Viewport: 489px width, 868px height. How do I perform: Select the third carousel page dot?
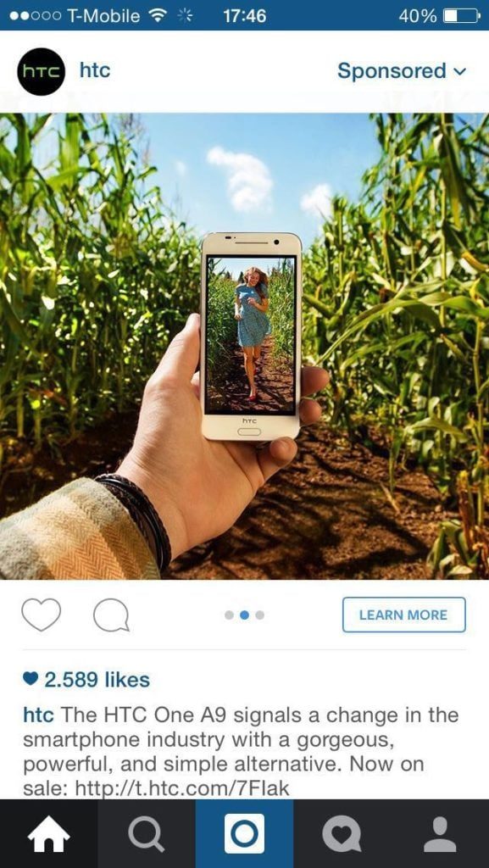tap(260, 615)
